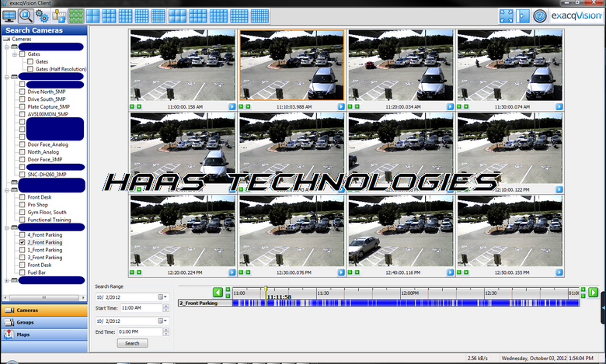Open the help question mark icon
This screenshot has width=606, height=364.
[x=539, y=16]
